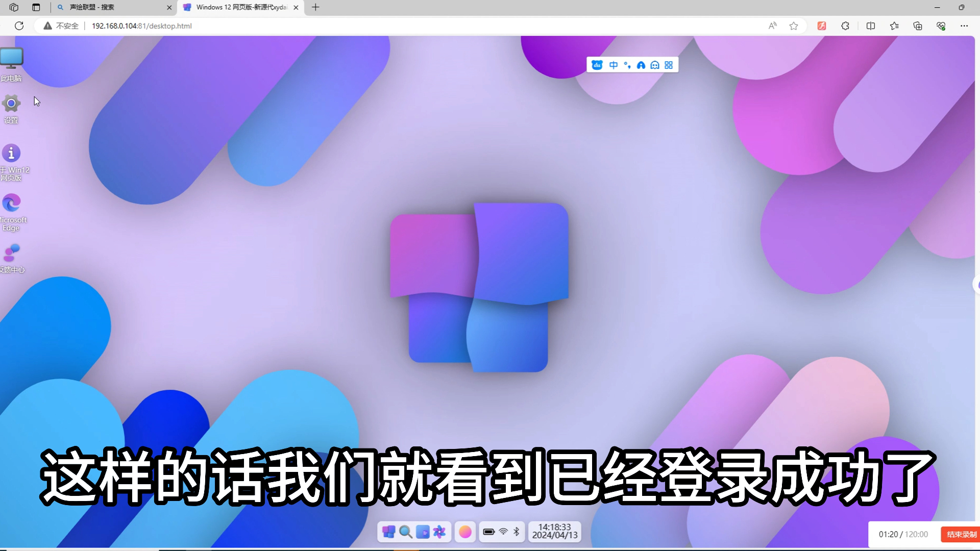Click the address bar URL 192.168.0.104:81/desktop.html
The image size is (980, 551).
(142, 26)
